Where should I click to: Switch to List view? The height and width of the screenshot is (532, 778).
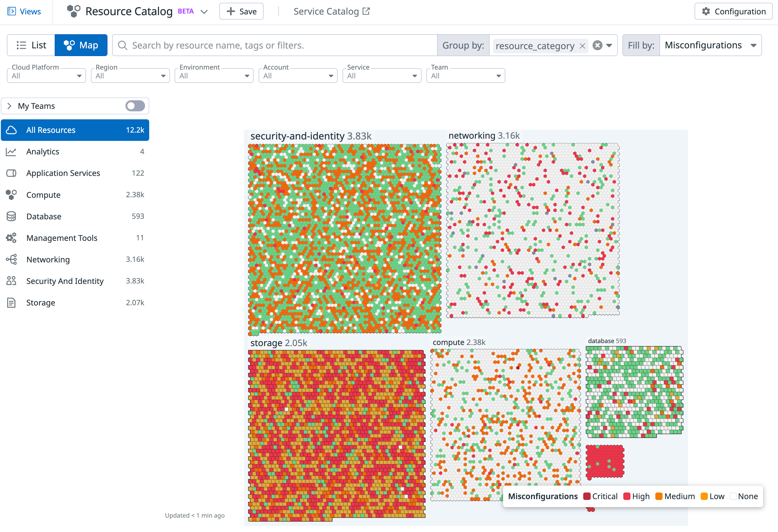[x=31, y=45]
